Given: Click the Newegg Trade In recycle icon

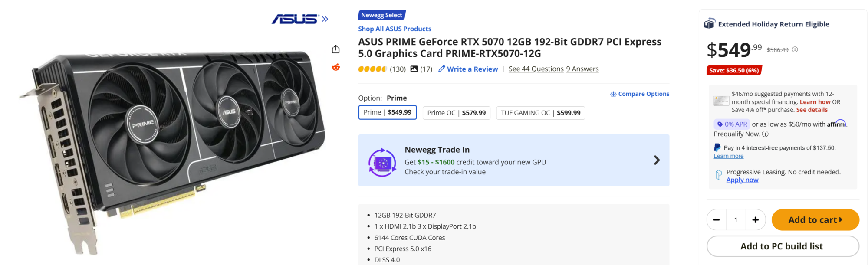Looking at the screenshot, I should point(382,162).
